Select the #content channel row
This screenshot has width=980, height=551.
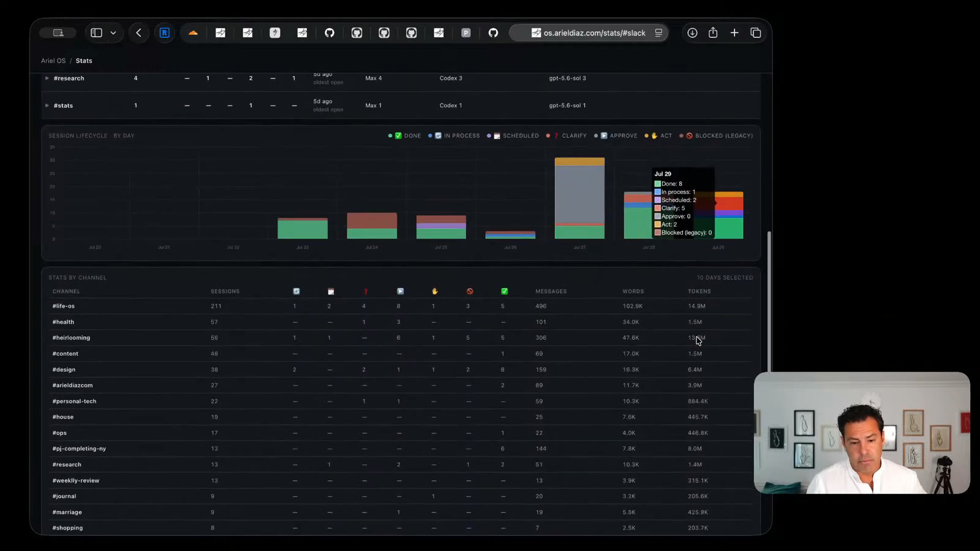click(x=401, y=354)
